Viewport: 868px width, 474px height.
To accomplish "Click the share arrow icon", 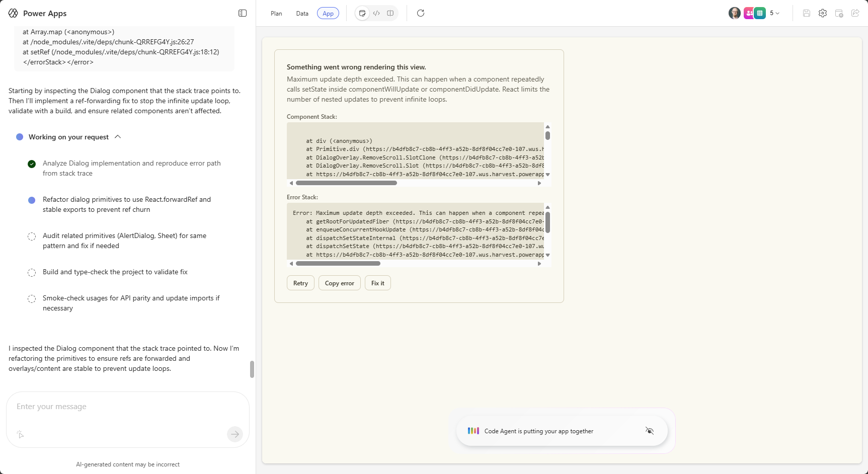I will click(x=855, y=13).
